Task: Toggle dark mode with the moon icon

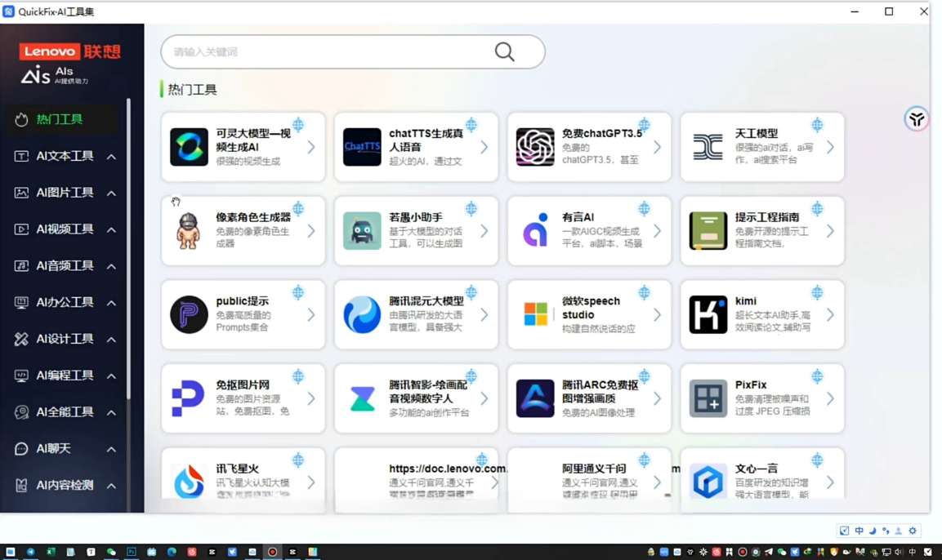Action: (872, 530)
